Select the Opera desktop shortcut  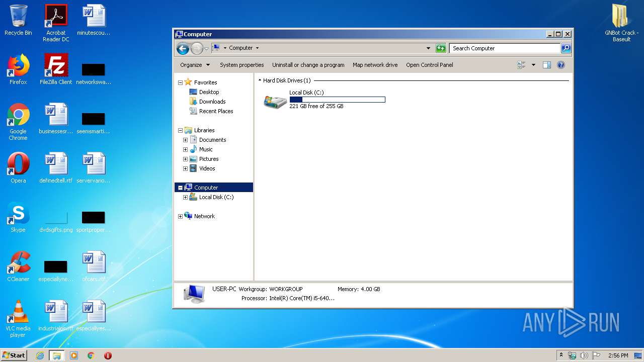[18, 168]
